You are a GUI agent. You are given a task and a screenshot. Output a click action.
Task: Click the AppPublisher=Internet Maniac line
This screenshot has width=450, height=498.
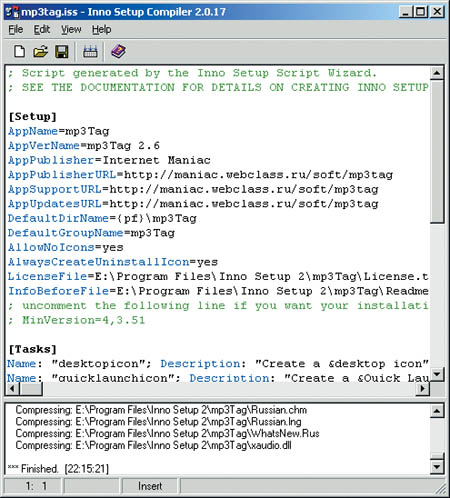109,160
